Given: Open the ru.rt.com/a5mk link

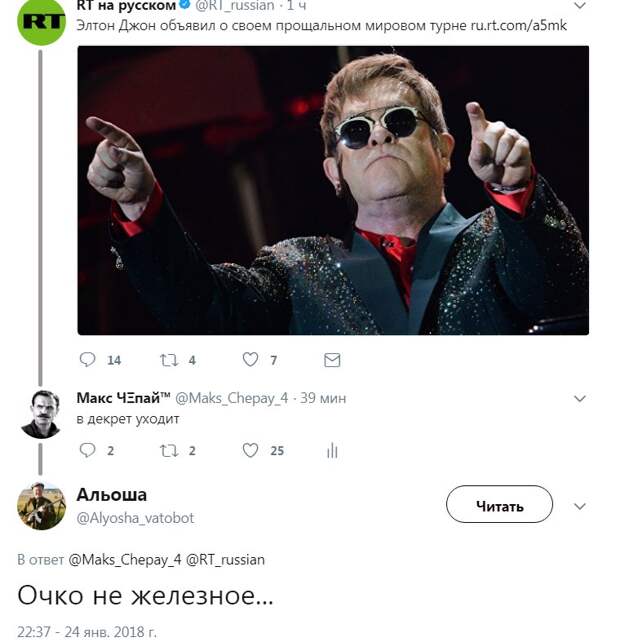Looking at the screenshot, I should [518, 26].
